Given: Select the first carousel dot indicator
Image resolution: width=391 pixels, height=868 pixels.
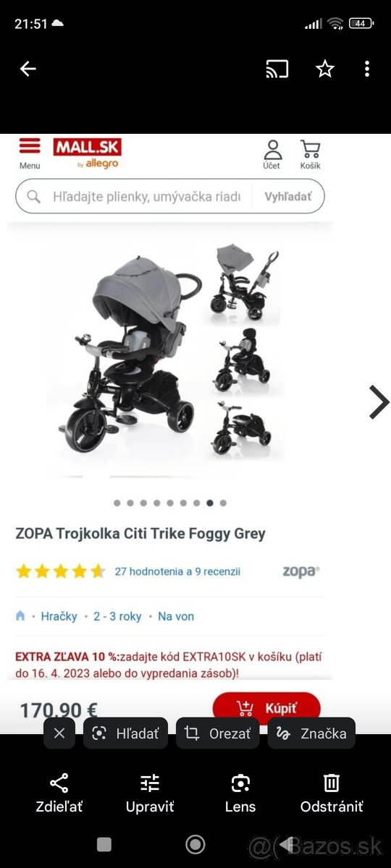Looking at the screenshot, I should 117,503.
